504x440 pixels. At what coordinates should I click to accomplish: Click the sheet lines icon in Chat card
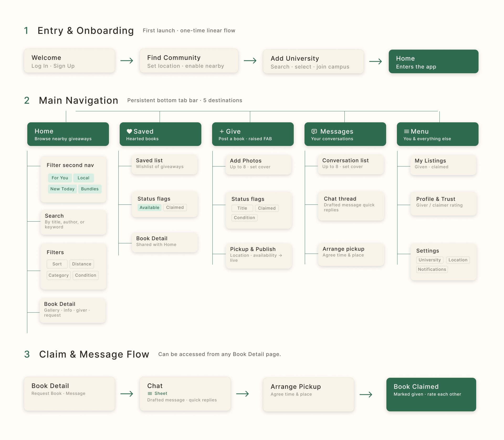150,394
